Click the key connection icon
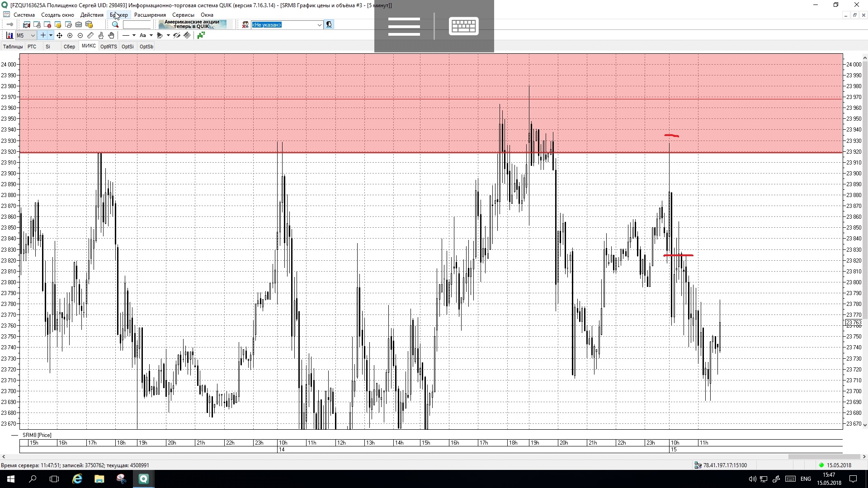 pos(9,25)
